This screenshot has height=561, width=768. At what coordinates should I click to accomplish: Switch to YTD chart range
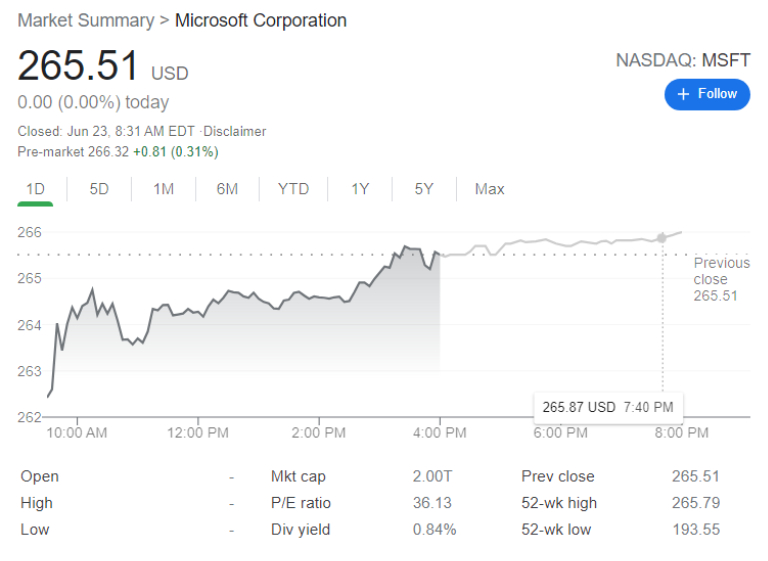click(293, 189)
